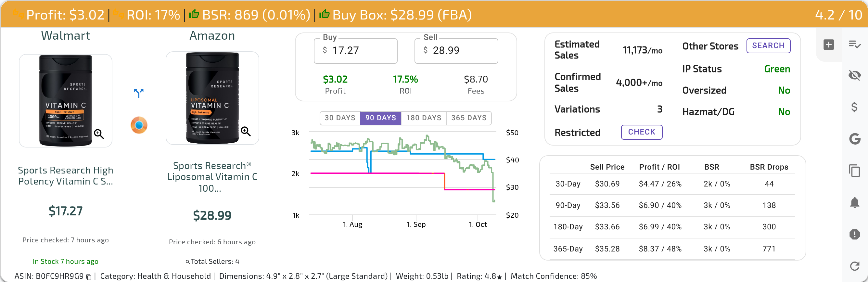Zoom the Walmart product image magnifier
Viewport: 868px width, 282px height.
tap(99, 134)
